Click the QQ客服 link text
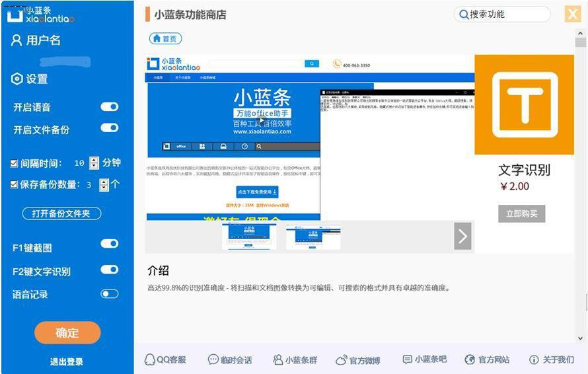The height and width of the screenshot is (374, 588). 171,359
